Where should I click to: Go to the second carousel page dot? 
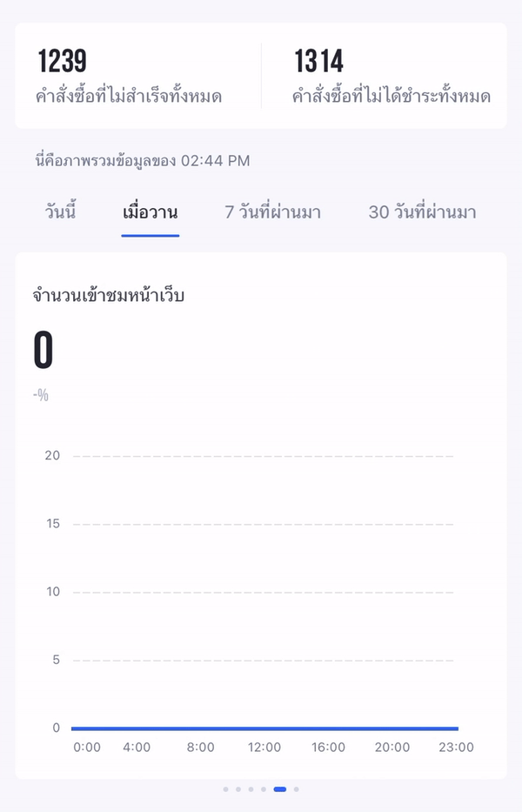(x=238, y=789)
